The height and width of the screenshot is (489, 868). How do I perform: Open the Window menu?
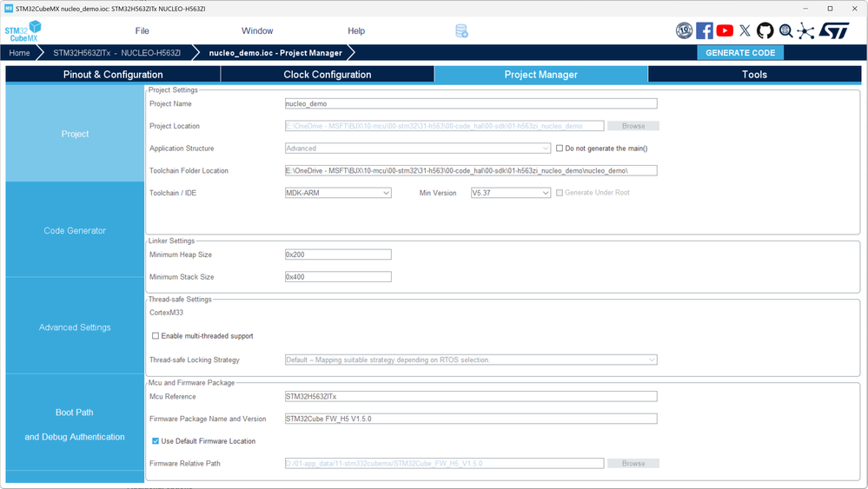point(257,31)
